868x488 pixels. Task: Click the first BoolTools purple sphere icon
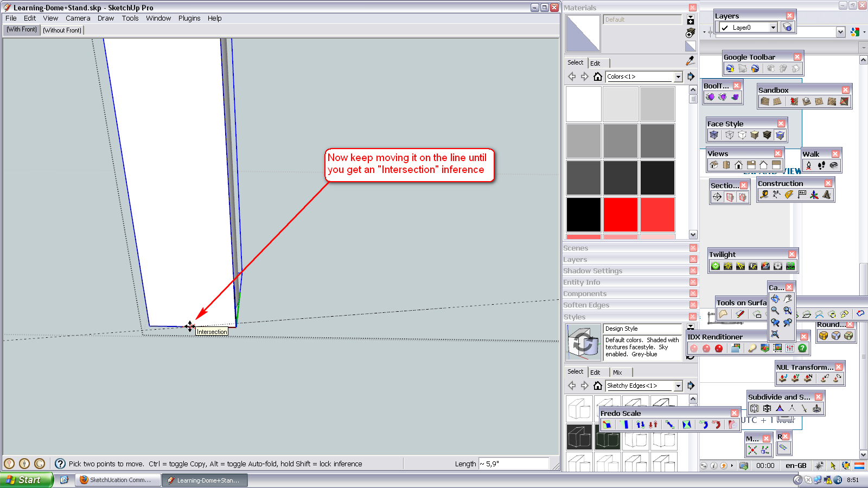pos(710,97)
